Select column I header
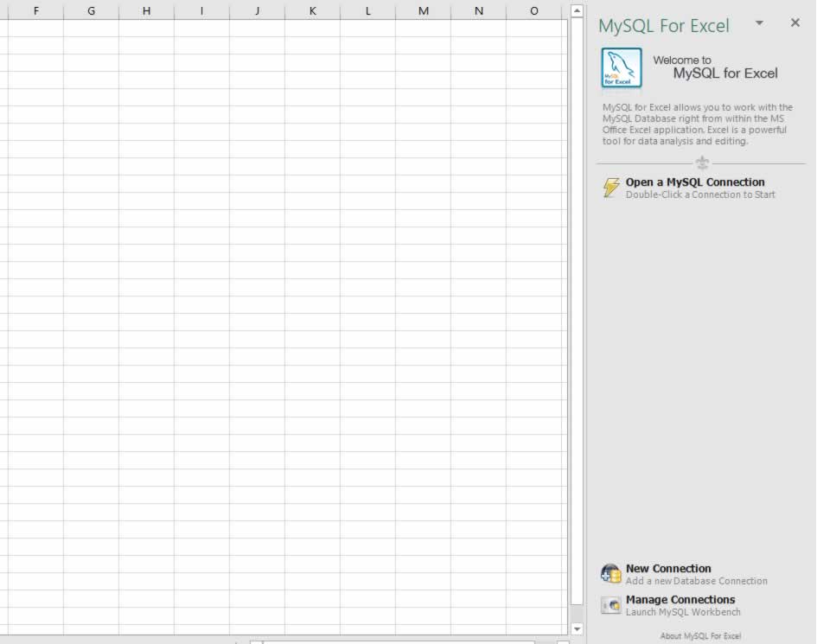This screenshot has width=817, height=644. coord(201,10)
